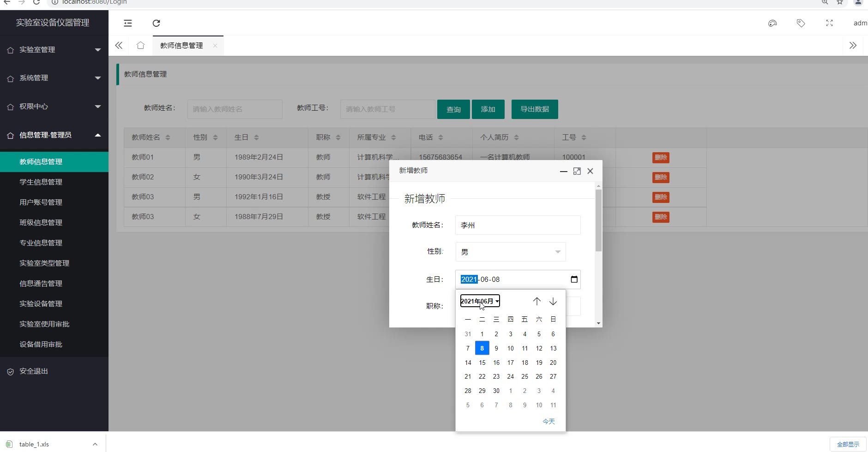Open 学生信息管理 in the sidebar

41,182
